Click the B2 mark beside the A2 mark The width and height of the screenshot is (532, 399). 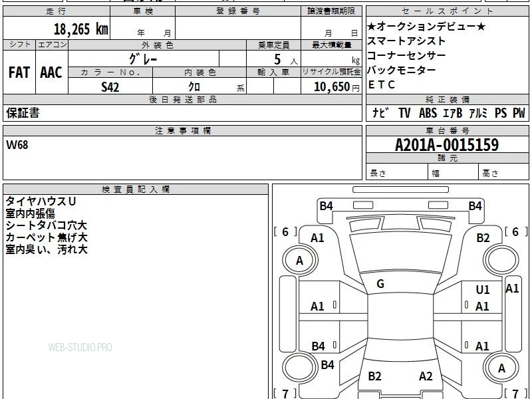(x=374, y=376)
